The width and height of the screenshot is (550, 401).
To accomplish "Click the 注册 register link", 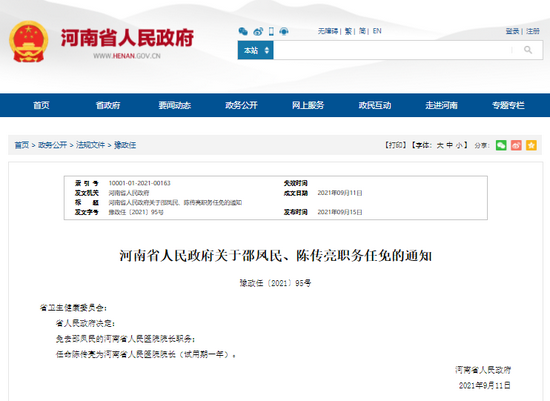I will 533,31.
